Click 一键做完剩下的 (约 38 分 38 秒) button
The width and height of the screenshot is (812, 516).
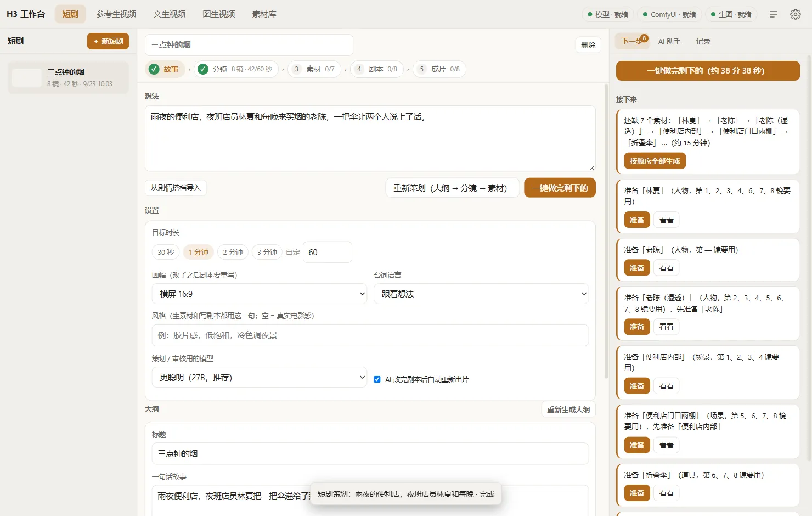coord(708,71)
